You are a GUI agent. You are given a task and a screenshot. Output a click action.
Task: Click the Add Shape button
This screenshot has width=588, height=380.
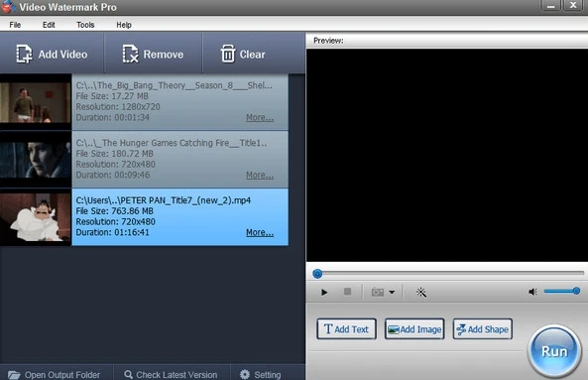(x=482, y=329)
